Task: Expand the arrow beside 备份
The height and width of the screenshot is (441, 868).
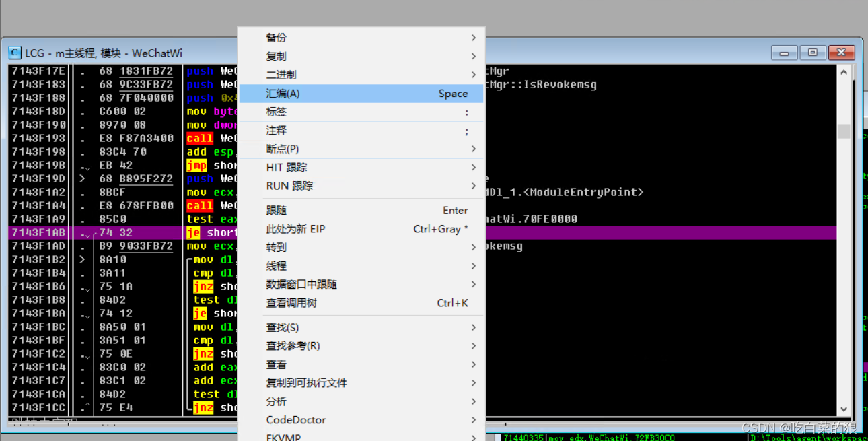Action: click(x=474, y=38)
